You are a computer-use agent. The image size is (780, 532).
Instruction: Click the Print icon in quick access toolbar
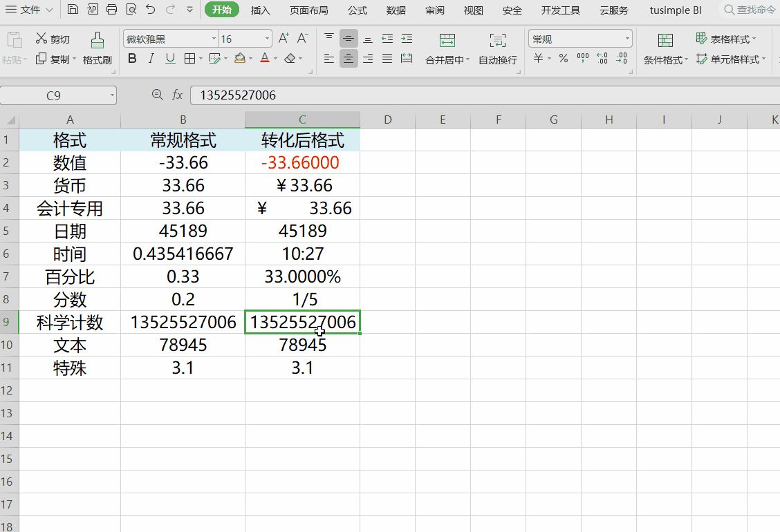(x=111, y=10)
